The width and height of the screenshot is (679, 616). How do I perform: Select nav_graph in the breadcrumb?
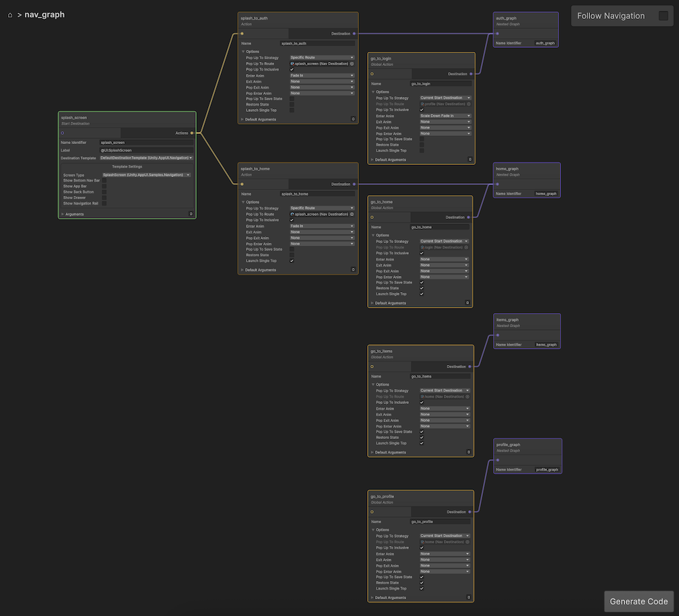pyautogui.click(x=44, y=15)
